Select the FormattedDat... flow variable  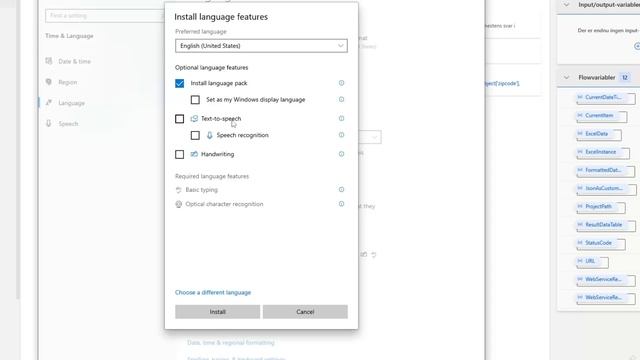click(x=606, y=171)
